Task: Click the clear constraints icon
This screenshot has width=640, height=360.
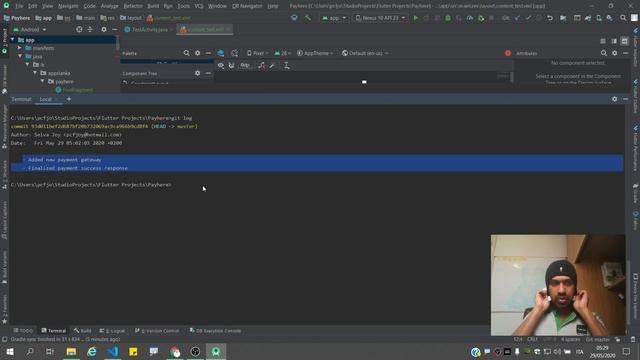Action: point(262,65)
